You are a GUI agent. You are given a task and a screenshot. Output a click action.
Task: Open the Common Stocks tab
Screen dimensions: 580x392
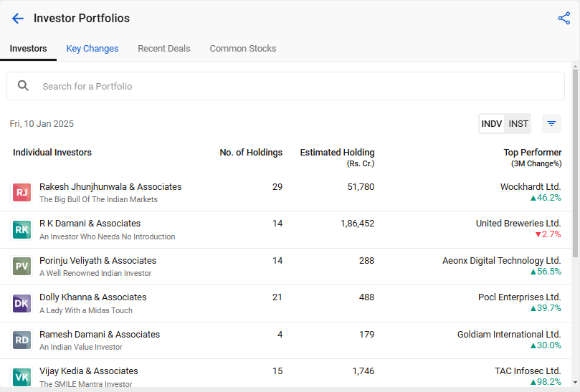(x=242, y=49)
